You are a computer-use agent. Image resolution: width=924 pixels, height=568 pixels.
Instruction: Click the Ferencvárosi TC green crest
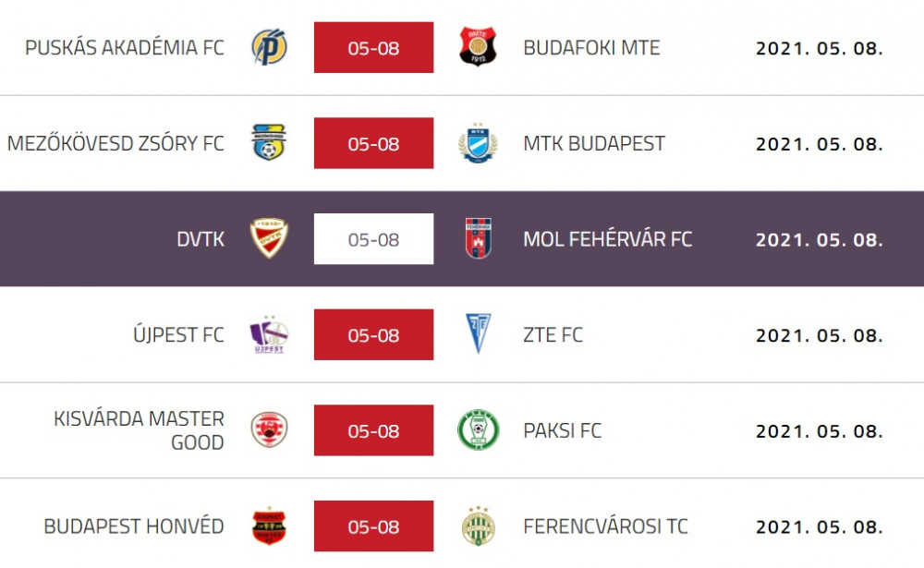pyautogui.click(x=479, y=526)
